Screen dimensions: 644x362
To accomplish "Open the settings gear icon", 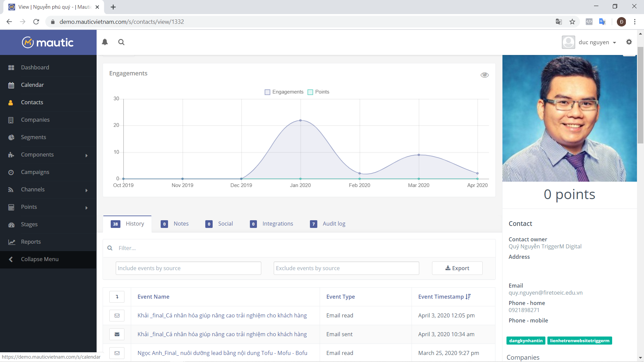I will pos(629,42).
